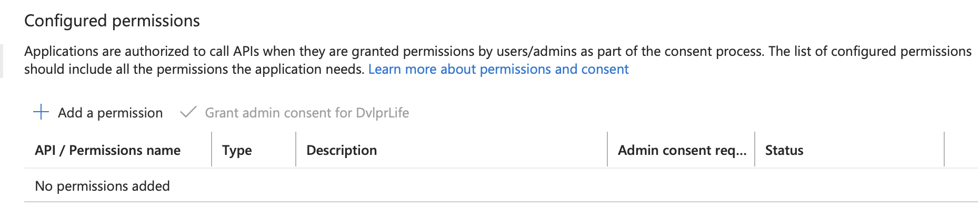Select the Description column header
This screenshot has width=980, height=216.
pyautogui.click(x=342, y=150)
